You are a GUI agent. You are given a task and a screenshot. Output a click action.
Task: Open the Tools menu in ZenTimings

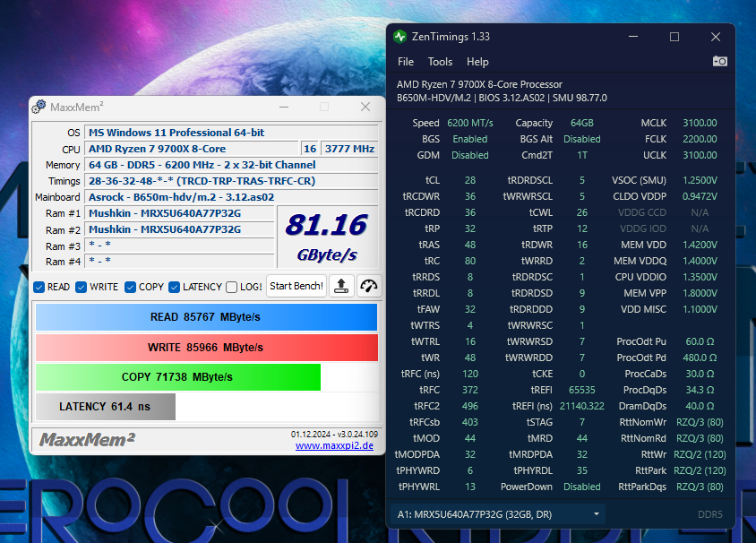point(440,62)
